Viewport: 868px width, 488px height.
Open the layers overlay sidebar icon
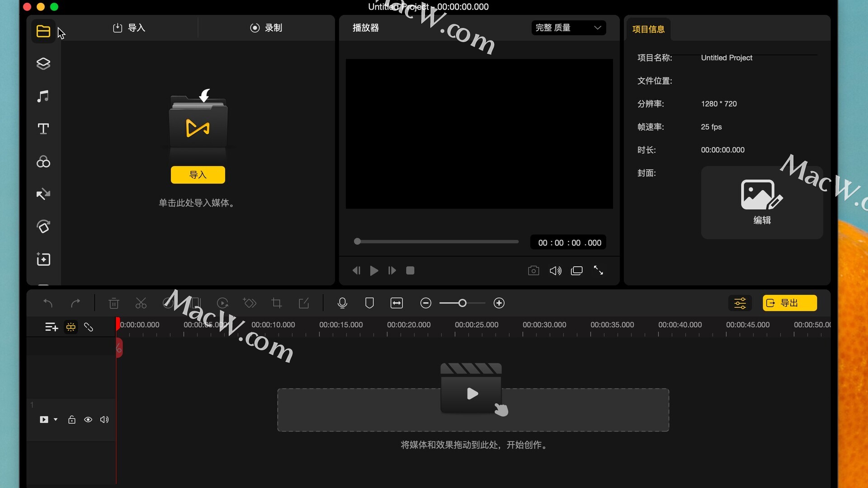click(x=43, y=64)
